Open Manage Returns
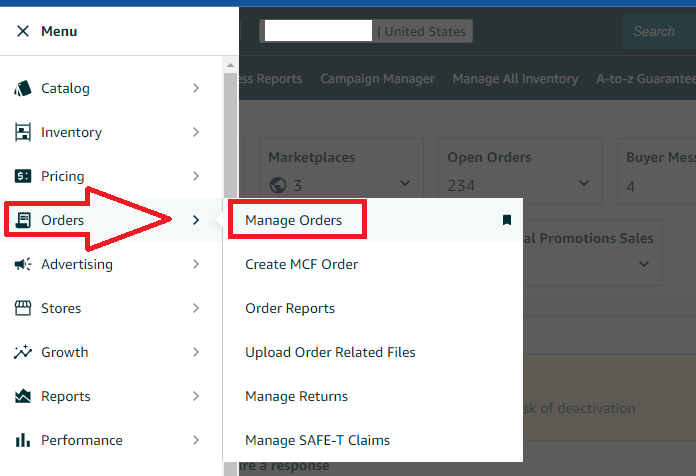The image size is (696, 476). (297, 396)
